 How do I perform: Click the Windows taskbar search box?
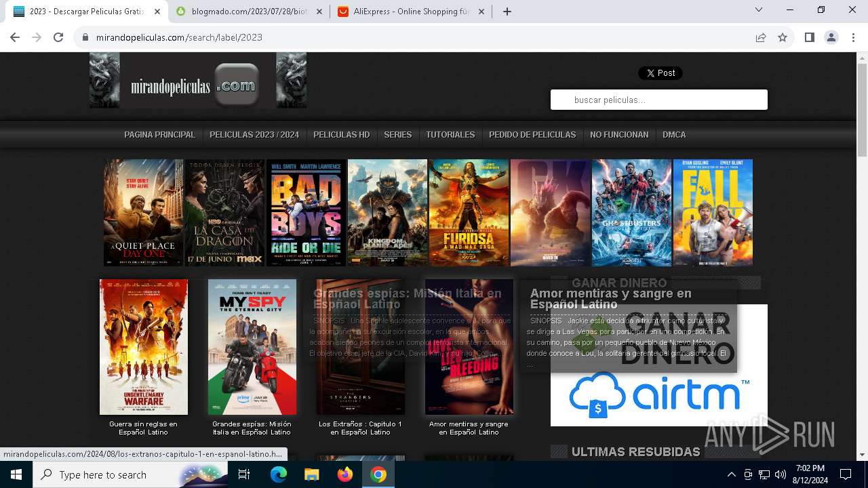coord(130,474)
